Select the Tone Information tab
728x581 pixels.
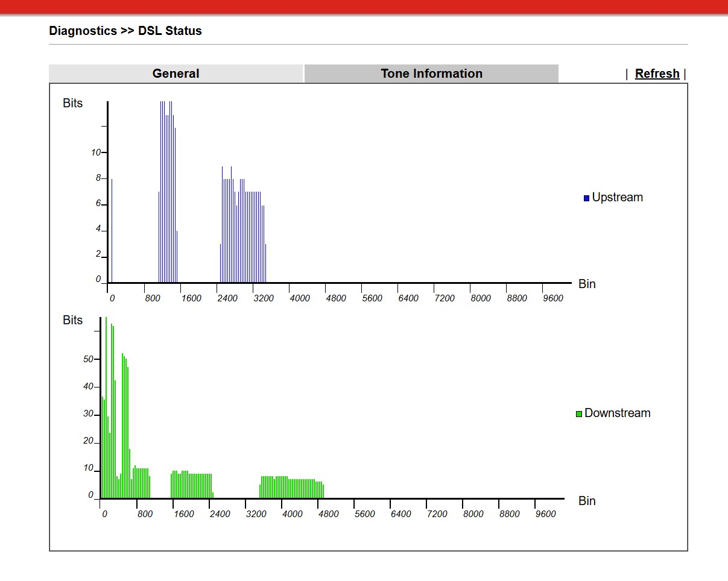(431, 74)
